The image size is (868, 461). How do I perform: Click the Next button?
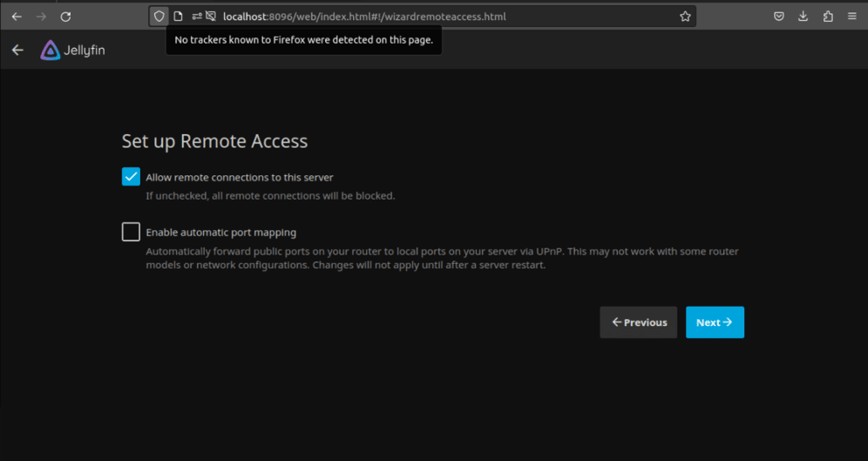coord(715,322)
